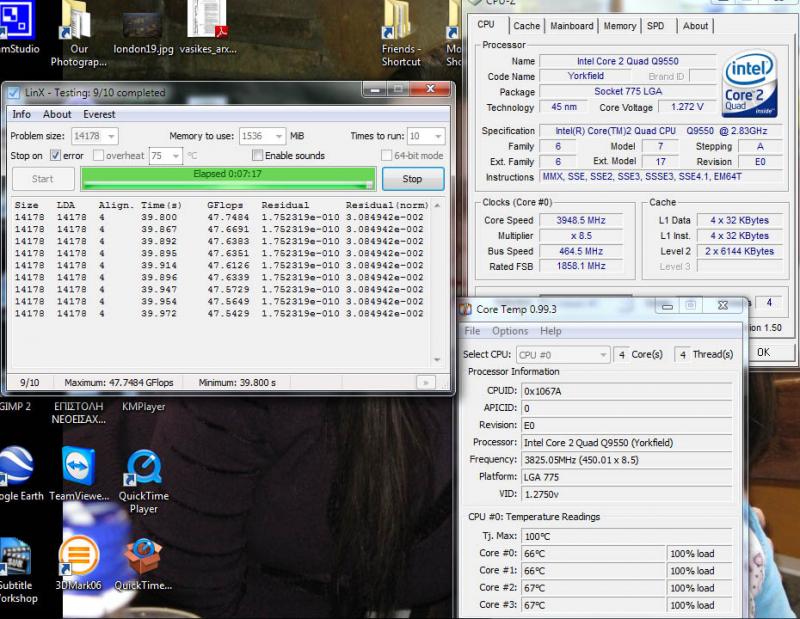800x619 pixels.
Task: Click the LinX results scrollbar down arrow
Action: tap(437, 360)
